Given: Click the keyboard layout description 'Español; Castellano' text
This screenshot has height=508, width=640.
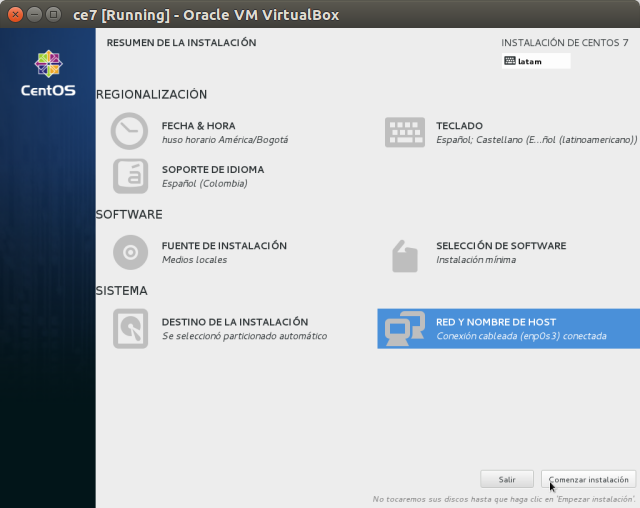Looking at the screenshot, I should point(536,140).
